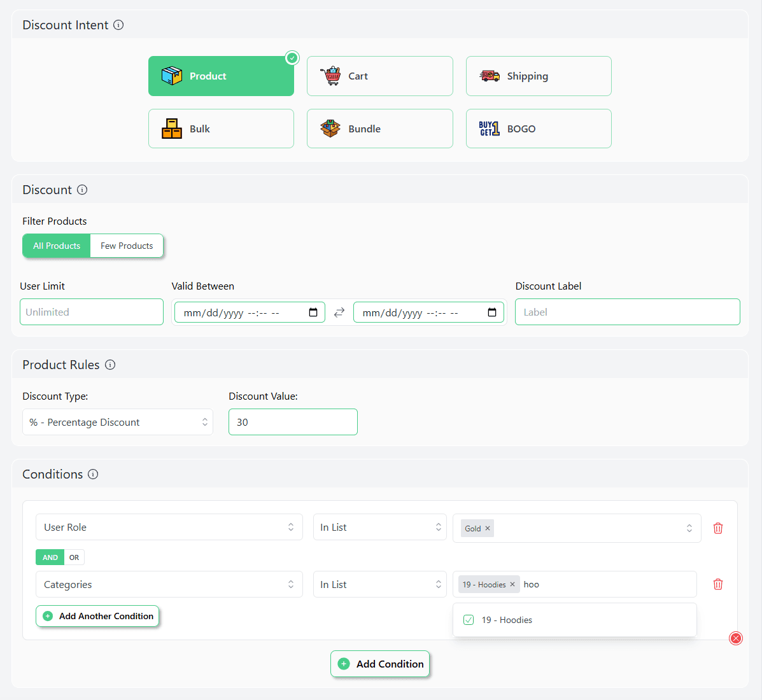Choose the Shipping discount intent
762x700 pixels.
pos(539,76)
